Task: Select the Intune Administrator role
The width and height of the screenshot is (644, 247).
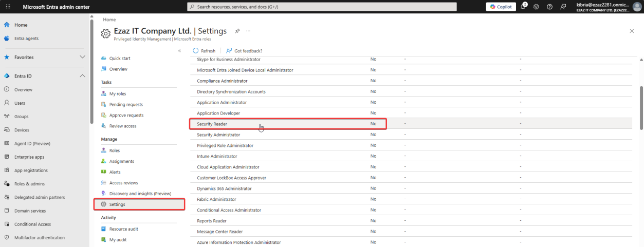Action: point(411,156)
